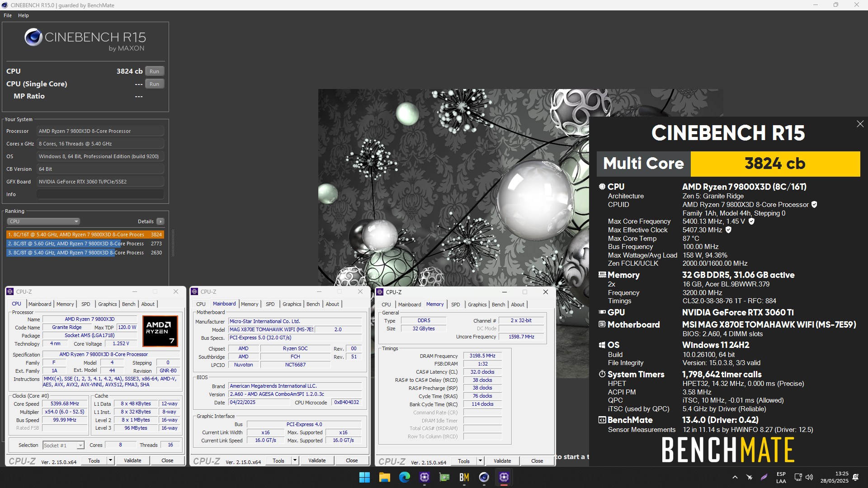Expand the Tools arrow in the CPU-Z Memory window

coord(480,461)
